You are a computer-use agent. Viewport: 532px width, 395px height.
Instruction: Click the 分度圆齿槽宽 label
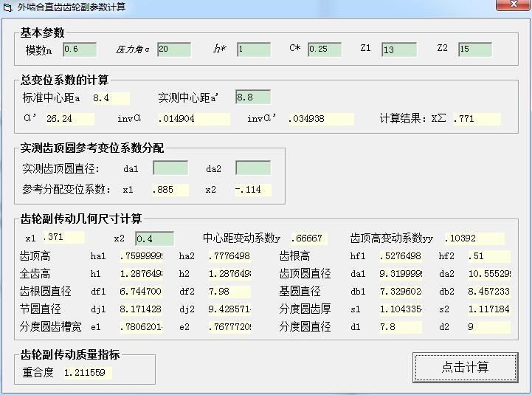pyautogui.click(x=51, y=327)
